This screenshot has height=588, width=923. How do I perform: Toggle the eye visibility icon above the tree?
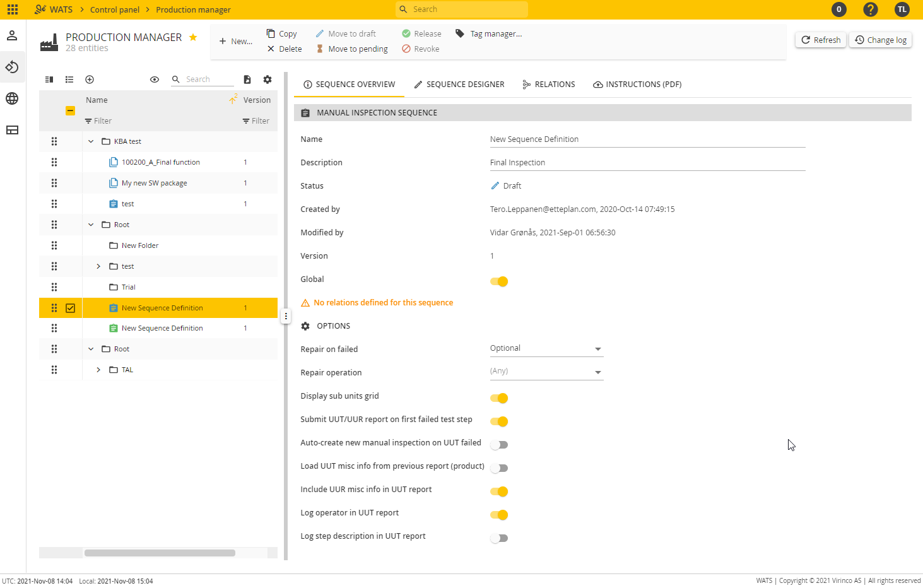(x=155, y=79)
